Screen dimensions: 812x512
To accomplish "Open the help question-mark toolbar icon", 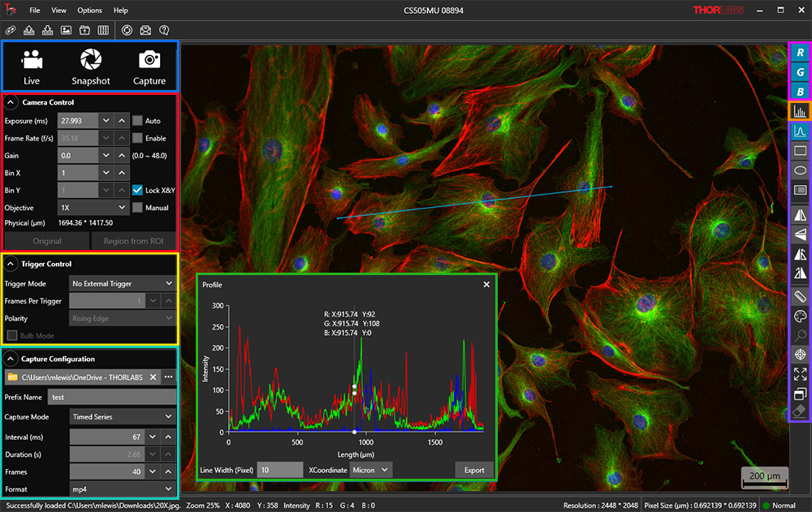I will tap(164, 30).
